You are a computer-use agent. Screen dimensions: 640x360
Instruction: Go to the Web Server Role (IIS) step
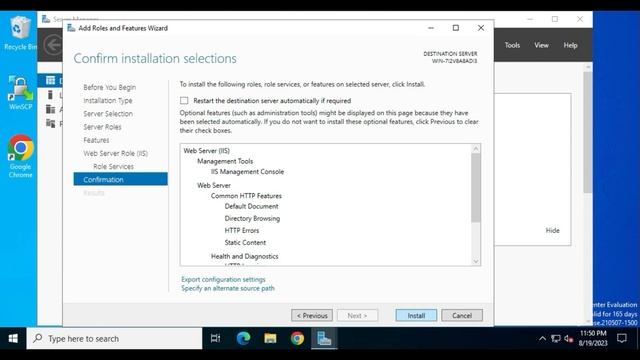(116, 153)
